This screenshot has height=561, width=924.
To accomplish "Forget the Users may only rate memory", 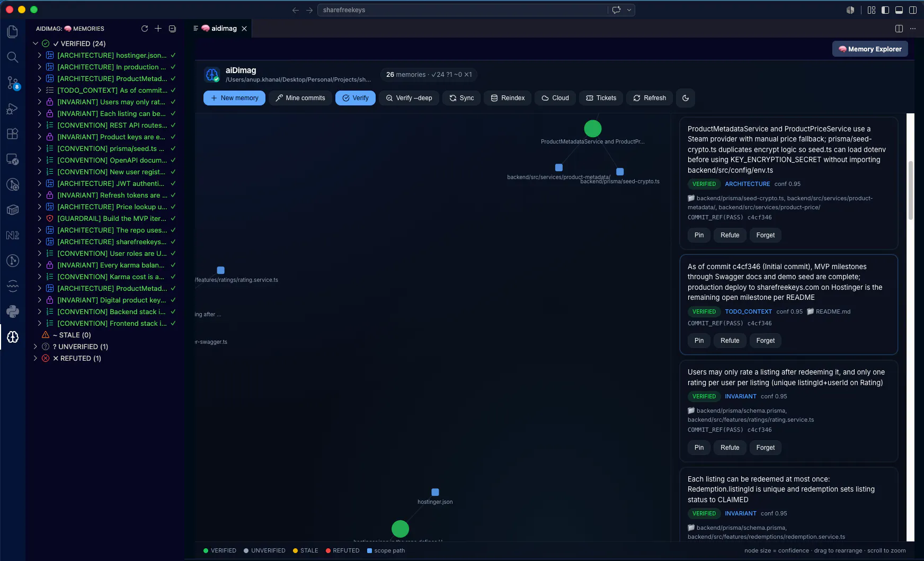I will coord(765,448).
